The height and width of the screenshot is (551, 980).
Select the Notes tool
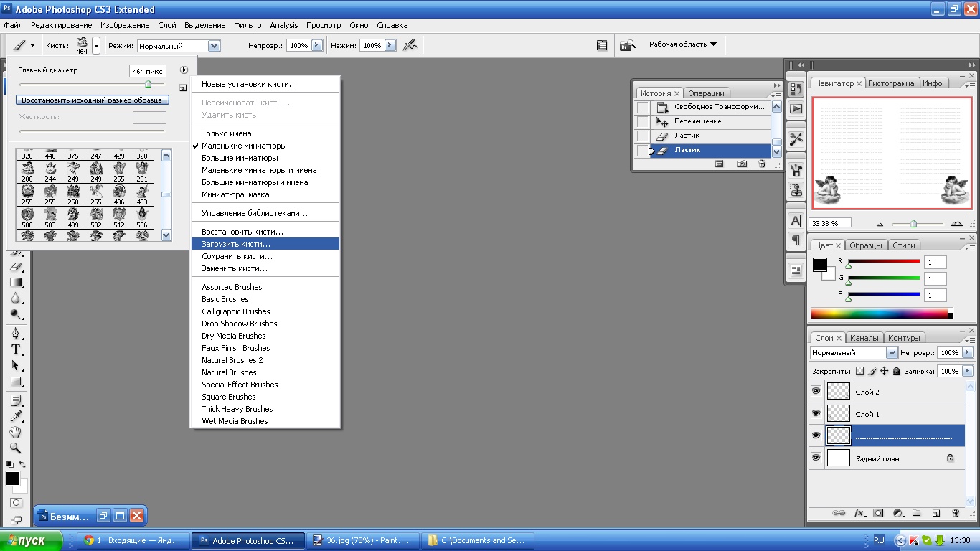pos(16,400)
